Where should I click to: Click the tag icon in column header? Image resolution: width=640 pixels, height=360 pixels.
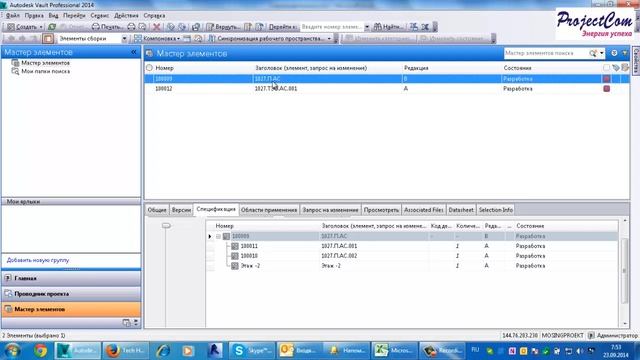(616, 68)
